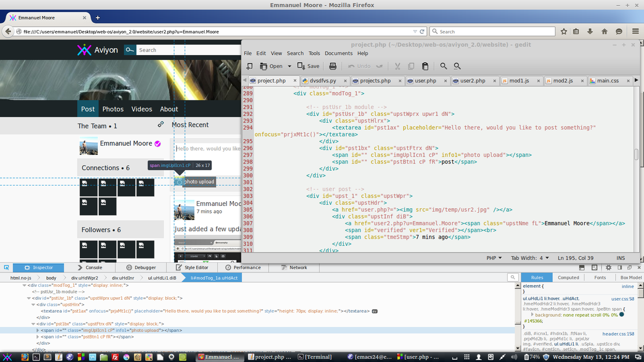Open the File menu in gedit
644x362 pixels.
[x=247, y=53]
